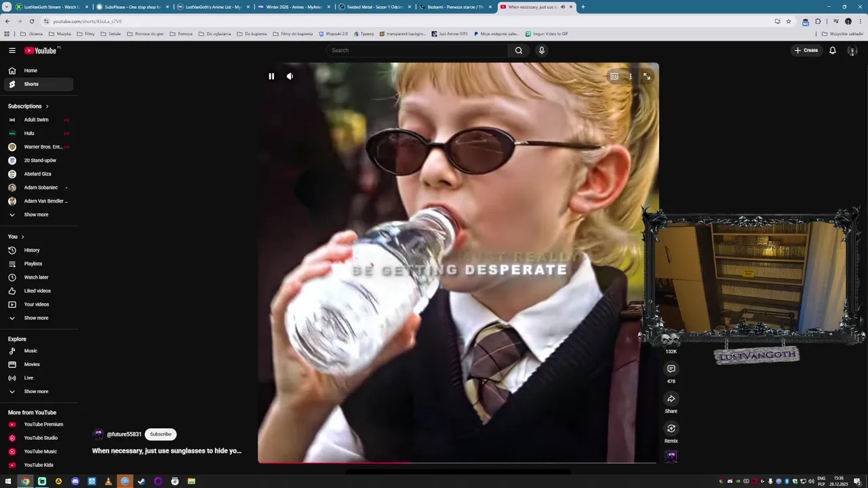Select Shorts in the sidebar
868x488 pixels.
pyautogui.click(x=39, y=84)
